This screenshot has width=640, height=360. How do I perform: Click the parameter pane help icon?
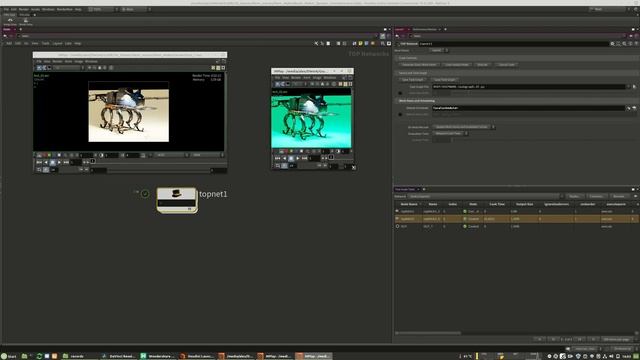[x=636, y=44]
